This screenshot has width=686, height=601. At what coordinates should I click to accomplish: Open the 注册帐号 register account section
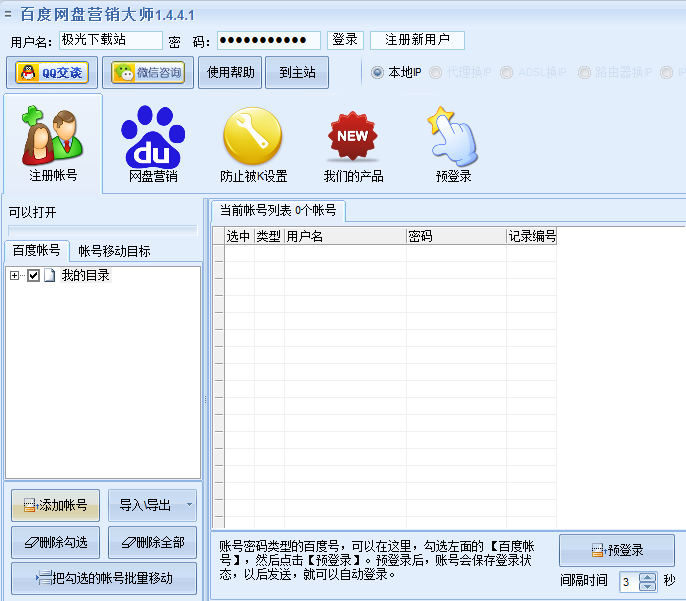[53, 143]
